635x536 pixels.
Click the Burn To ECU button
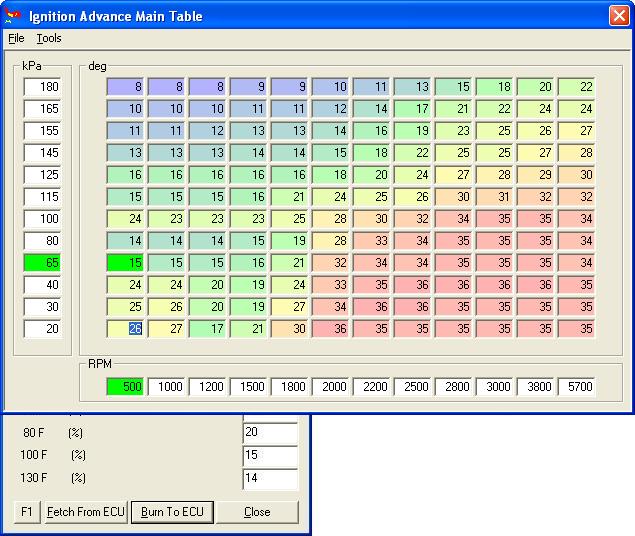172,512
